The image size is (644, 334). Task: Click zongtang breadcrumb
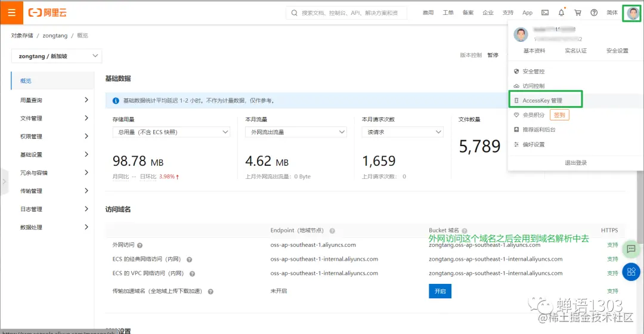(x=55, y=35)
